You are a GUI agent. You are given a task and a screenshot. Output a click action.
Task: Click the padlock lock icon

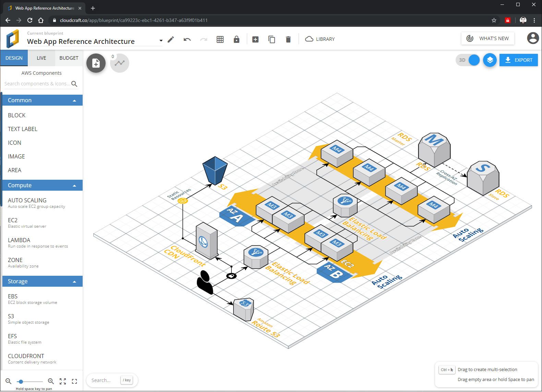237,39
